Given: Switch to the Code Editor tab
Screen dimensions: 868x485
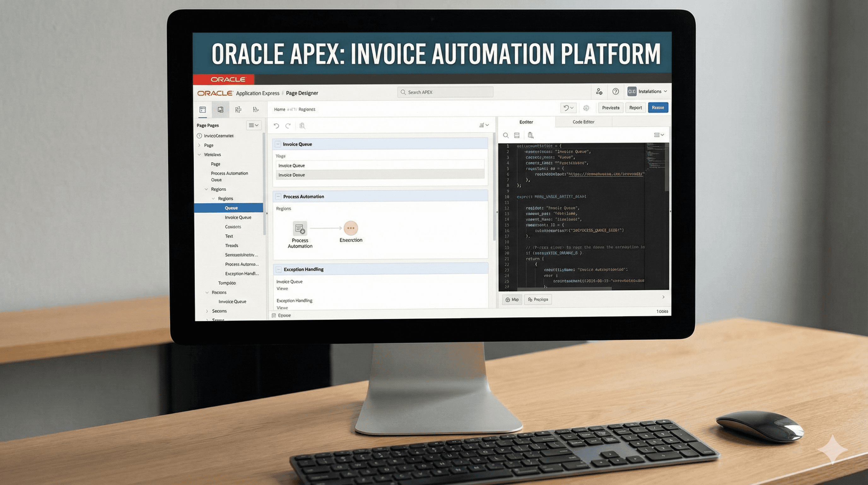Looking at the screenshot, I should [583, 122].
